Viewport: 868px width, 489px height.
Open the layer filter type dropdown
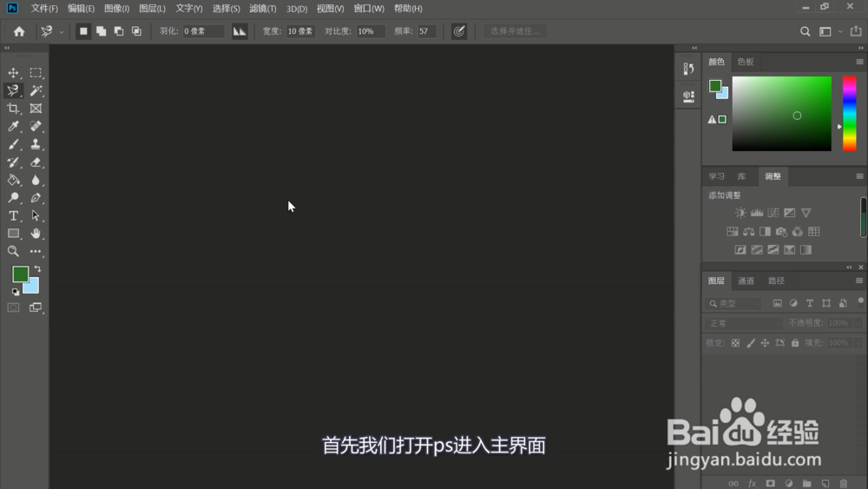click(x=735, y=303)
